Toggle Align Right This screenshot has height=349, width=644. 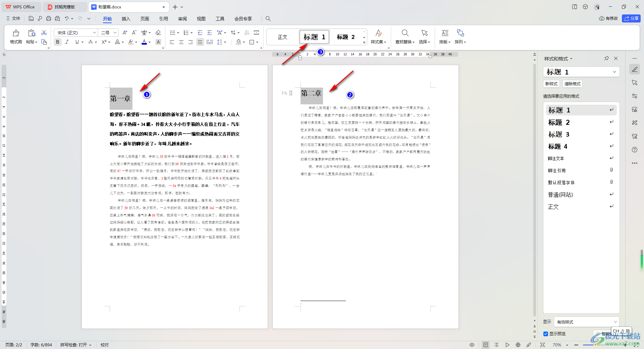click(191, 42)
